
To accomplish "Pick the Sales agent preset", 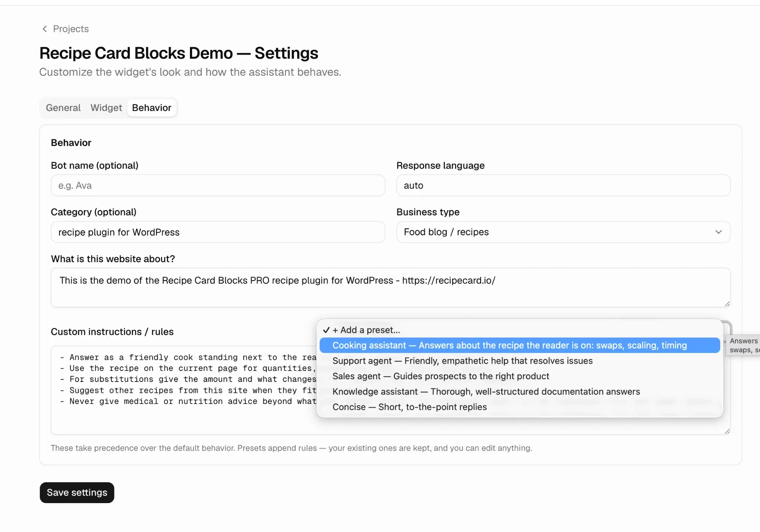I will (519, 376).
